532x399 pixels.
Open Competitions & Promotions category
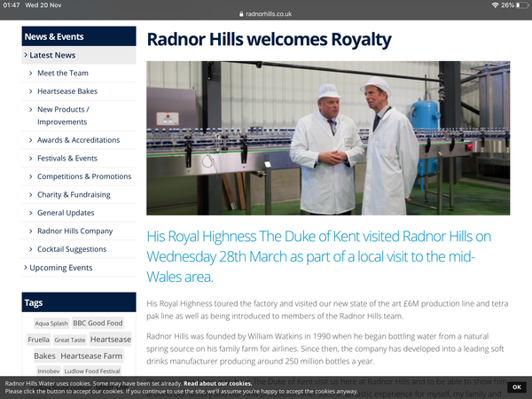pos(84,176)
